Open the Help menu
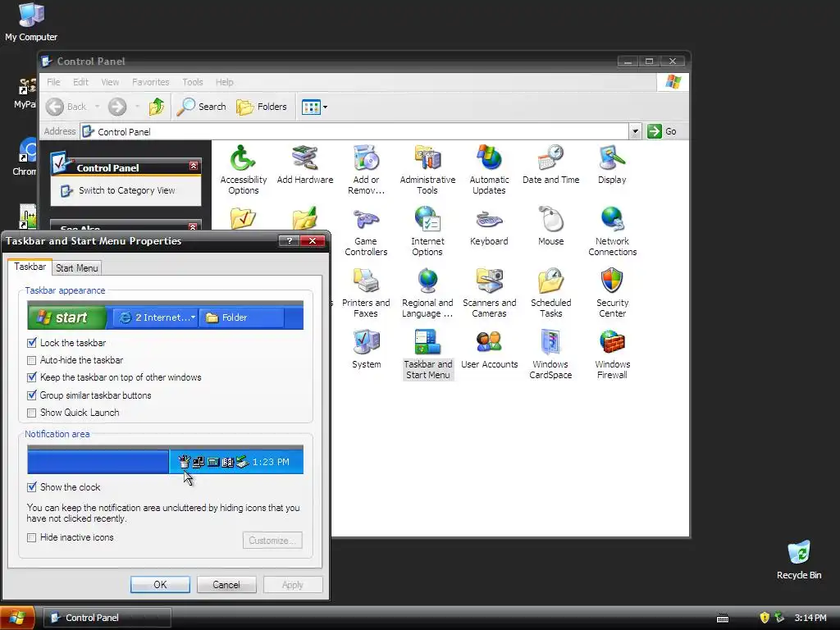This screenshot has height=630, width=840. pos(225,82)
